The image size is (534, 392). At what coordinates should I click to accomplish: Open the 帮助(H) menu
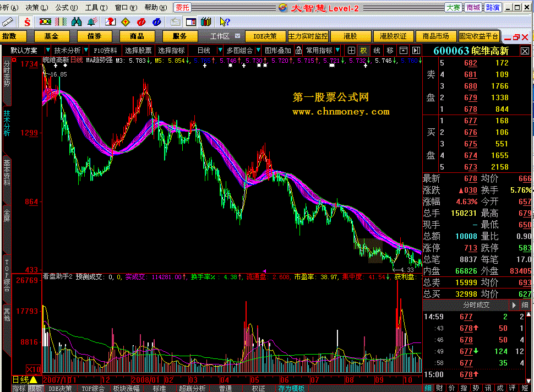(156, 8)
